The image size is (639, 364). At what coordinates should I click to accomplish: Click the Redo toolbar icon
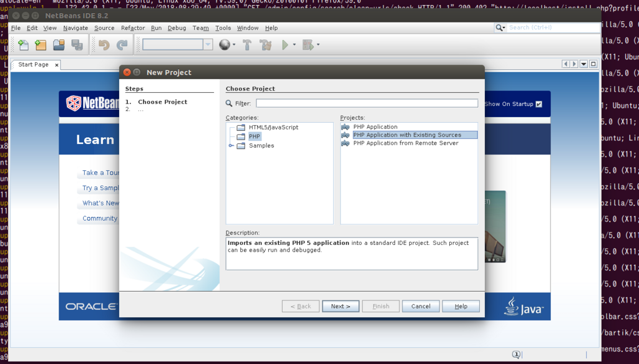(x=122, y=44)
